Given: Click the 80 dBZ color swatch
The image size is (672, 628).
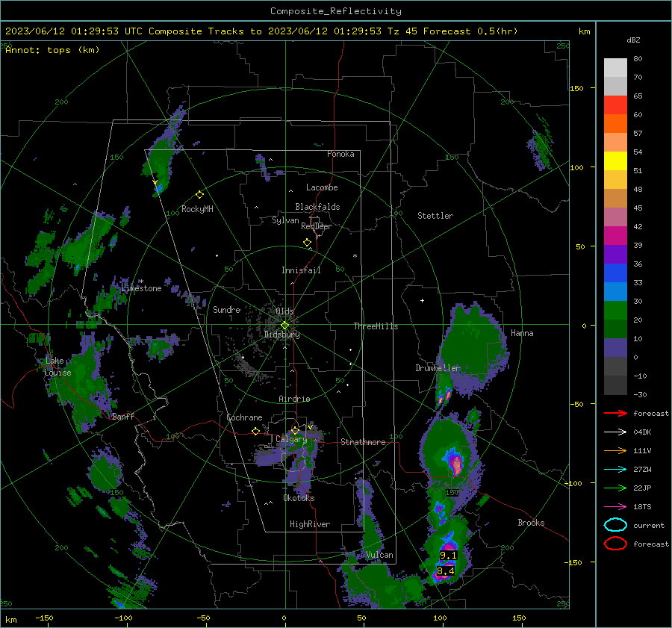Looking at the screenshot, I should pyautogui.click(x=615, y=67).
